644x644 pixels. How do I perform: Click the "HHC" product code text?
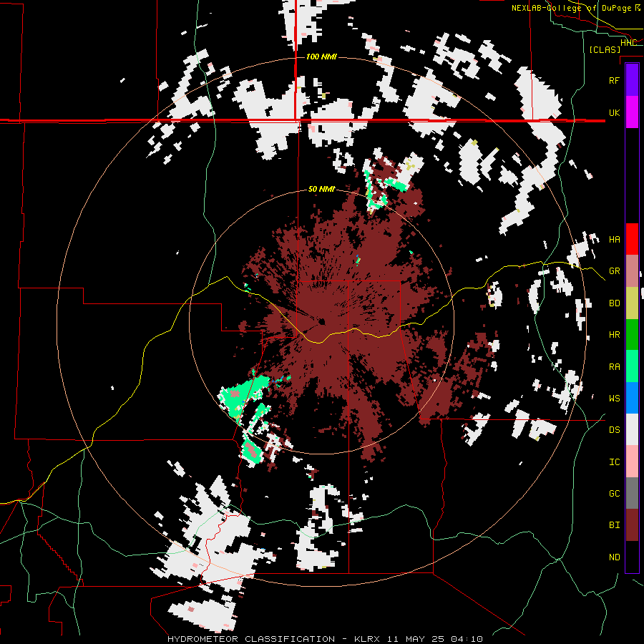[x=628, y=43]
